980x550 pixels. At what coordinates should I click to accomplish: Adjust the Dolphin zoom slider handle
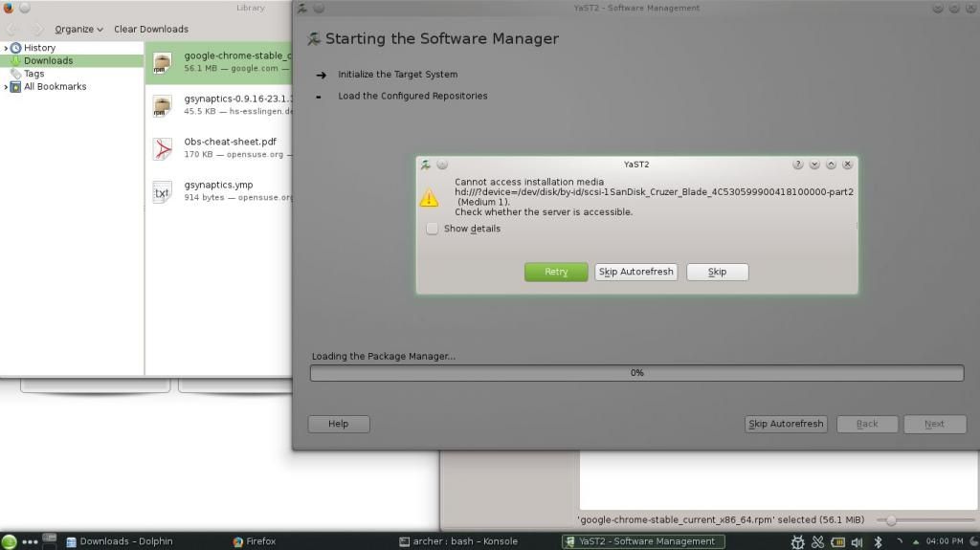coord(891,520)
